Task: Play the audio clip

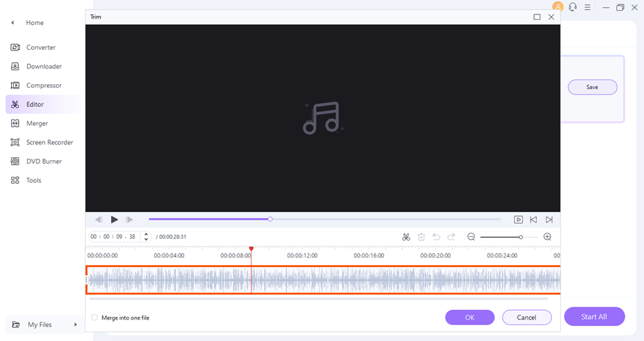Action: click(x=114, y=220)
